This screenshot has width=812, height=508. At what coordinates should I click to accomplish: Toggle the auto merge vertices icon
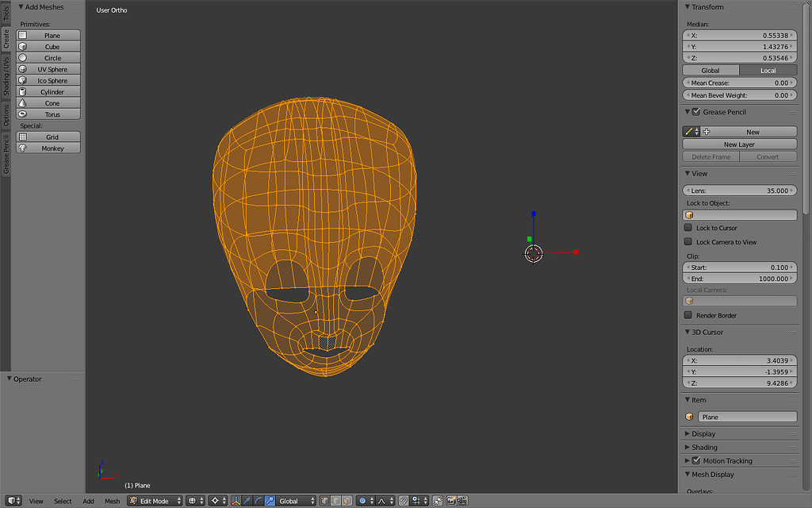[x=438, y=501]
